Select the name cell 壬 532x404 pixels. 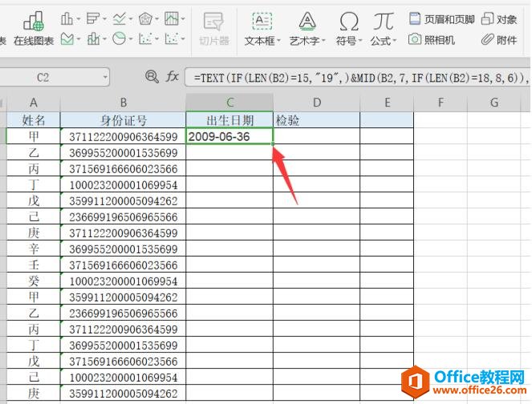[33, 265]
